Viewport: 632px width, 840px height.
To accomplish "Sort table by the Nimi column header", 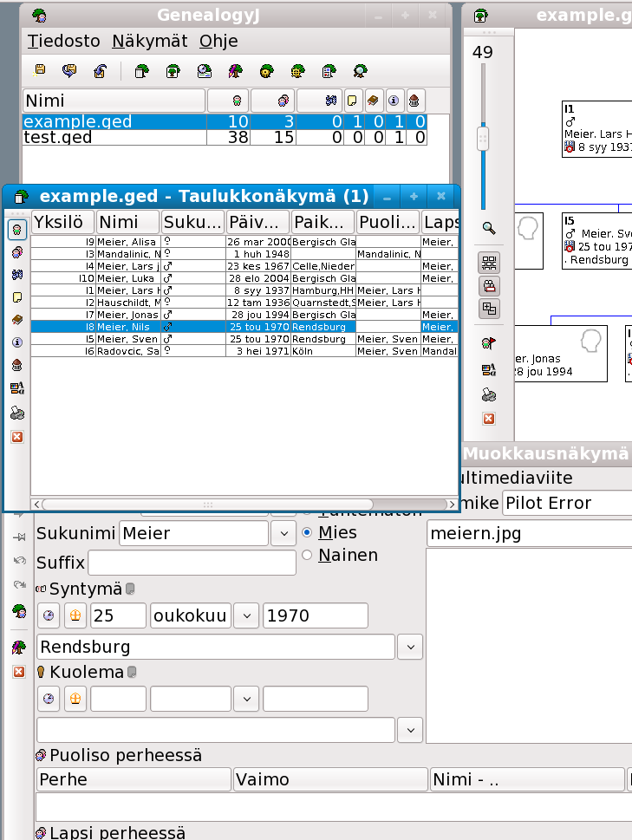I will coord(127,221).
